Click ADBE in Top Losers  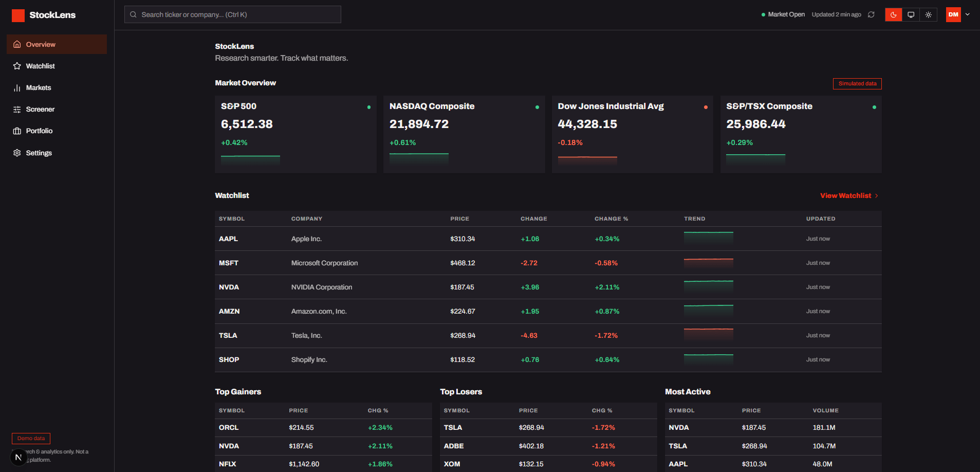454,446
